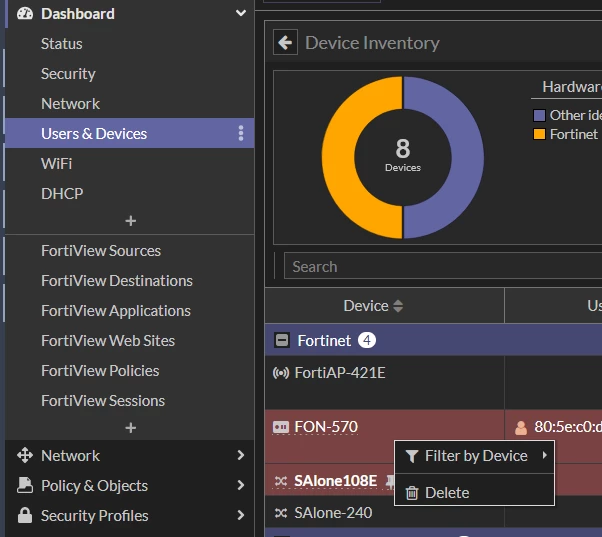Choose Delete in the context menu
Viewport: 602px width, 537px height.
[475, 490]
